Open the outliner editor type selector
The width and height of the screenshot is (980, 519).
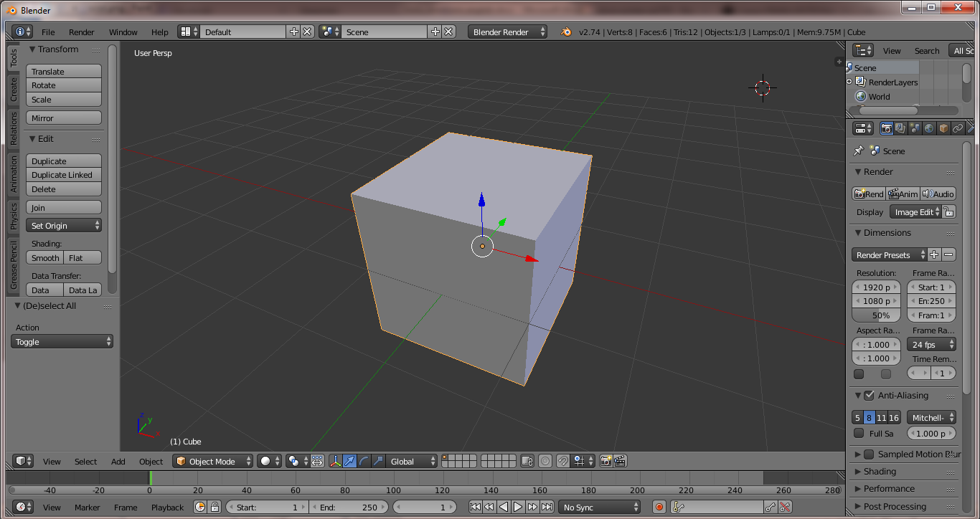[x=863, y=50]
